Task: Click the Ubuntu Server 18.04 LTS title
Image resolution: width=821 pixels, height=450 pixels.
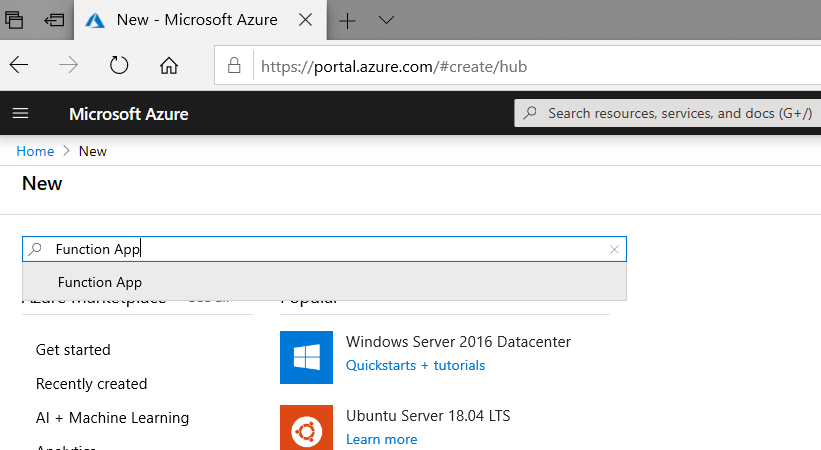Action: (428, 416)
